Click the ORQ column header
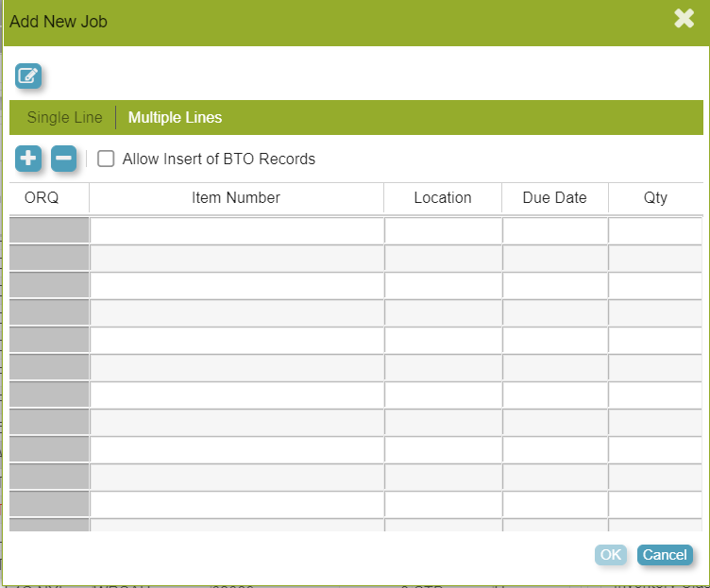710x588 pixels. 42,198
